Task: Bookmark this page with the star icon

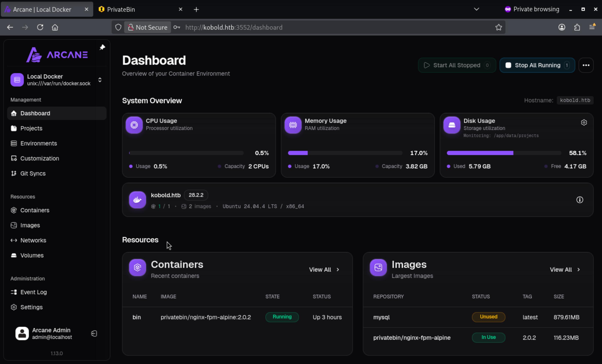Action: tap(498, 27)
